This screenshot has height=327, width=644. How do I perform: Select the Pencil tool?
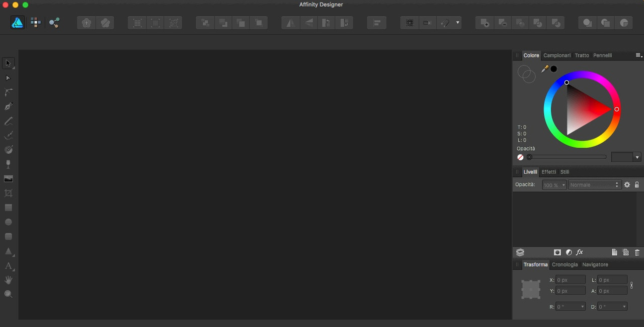pos(8,121)
